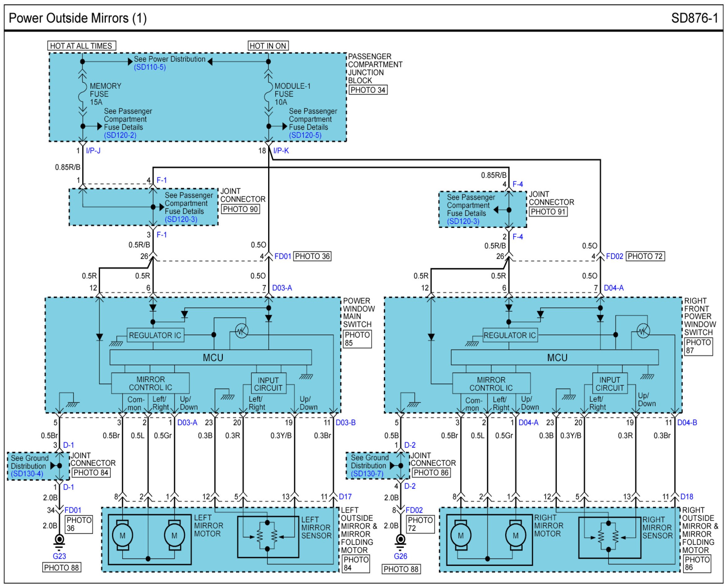The image size is (728, 587).
Task: Open the SD110-5 power distribution link
Action: pos(150,67)
